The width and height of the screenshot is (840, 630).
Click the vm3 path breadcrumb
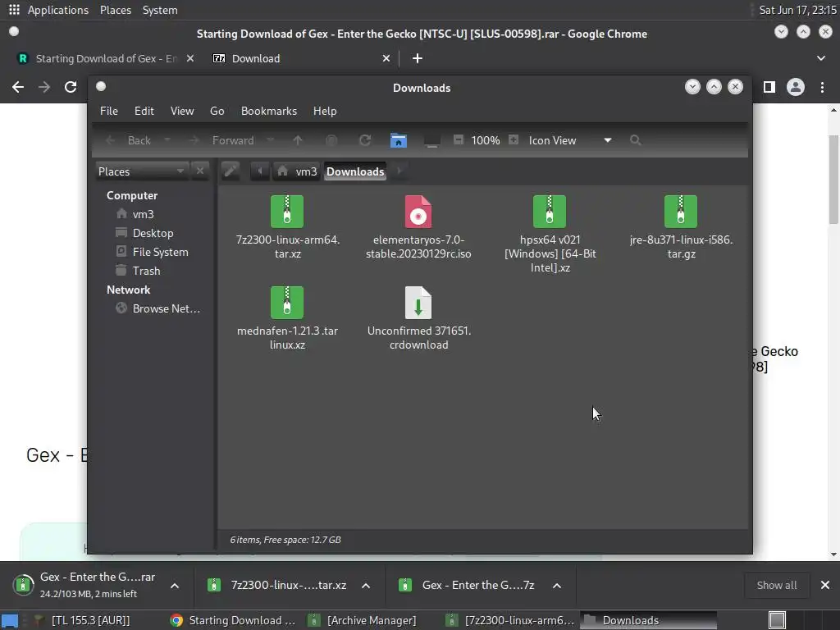[299, 171]
